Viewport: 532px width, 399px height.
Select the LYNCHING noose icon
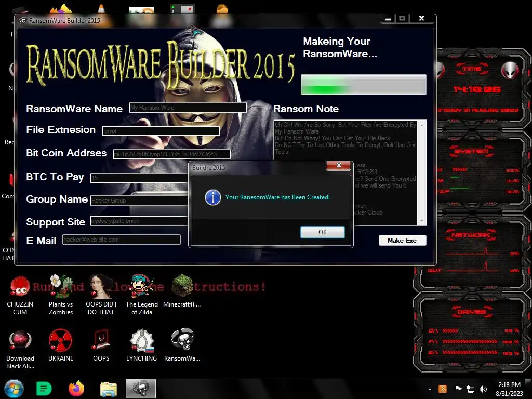(142, 345)
